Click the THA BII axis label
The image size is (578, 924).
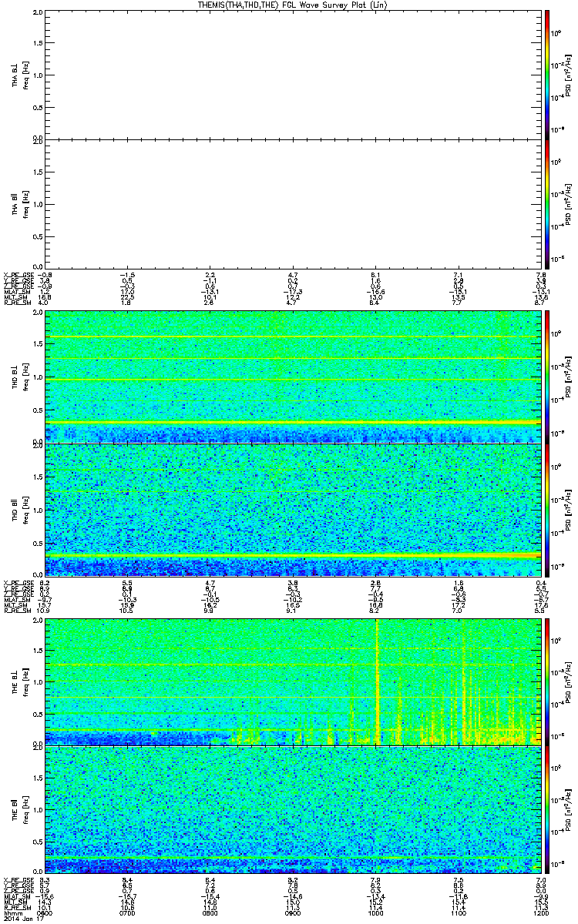point(15,204)
